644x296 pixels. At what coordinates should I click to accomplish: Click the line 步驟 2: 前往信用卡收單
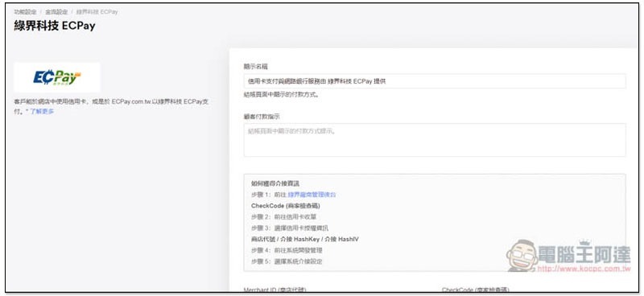pyautogui.click(x=284, y=216)
